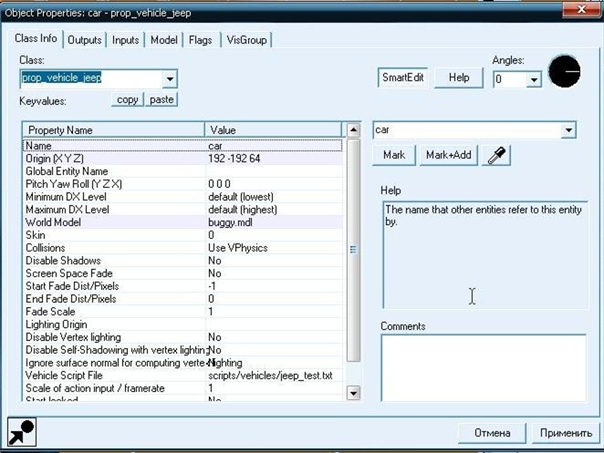Select the Disable Vertex lighting row
The image size is (604, 453).
click(x=183, y=337)
